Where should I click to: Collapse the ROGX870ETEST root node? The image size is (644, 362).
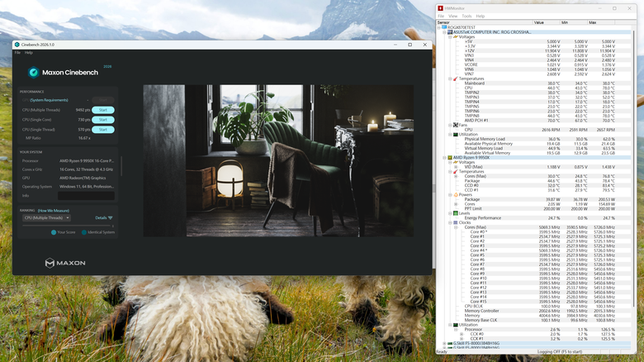click(x=438, y=27)
